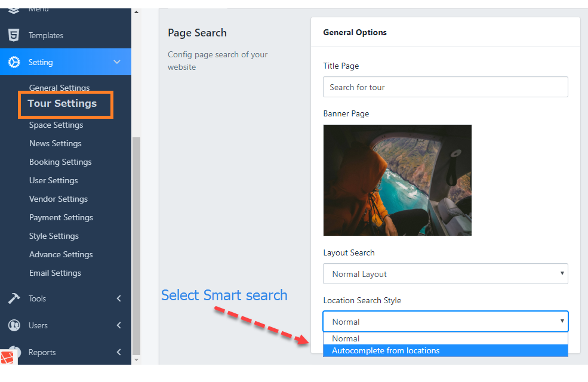Open the Location Search Style dropdown
Image resolution: width=588 pixels, height=382 pixels.
(445, 322)
